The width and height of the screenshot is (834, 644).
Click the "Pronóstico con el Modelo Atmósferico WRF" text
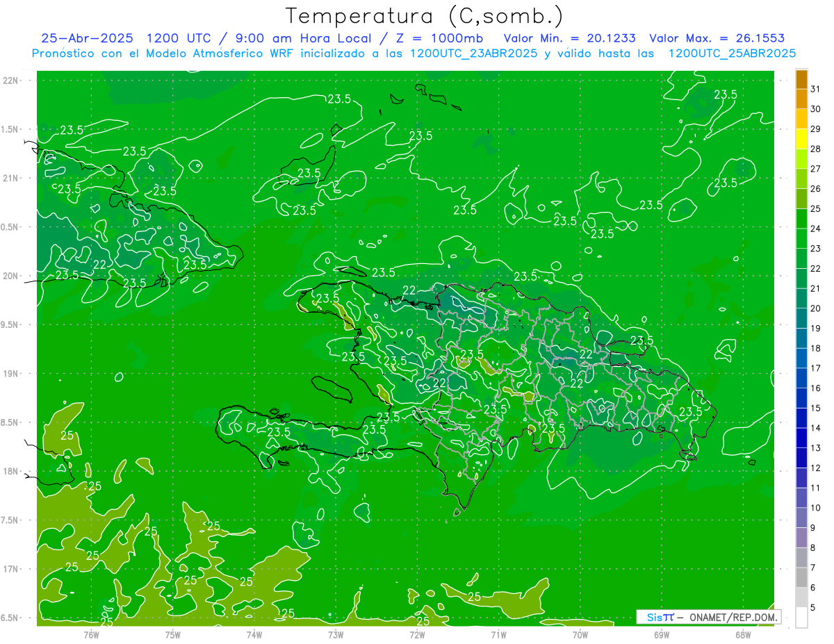click(163, 53)
